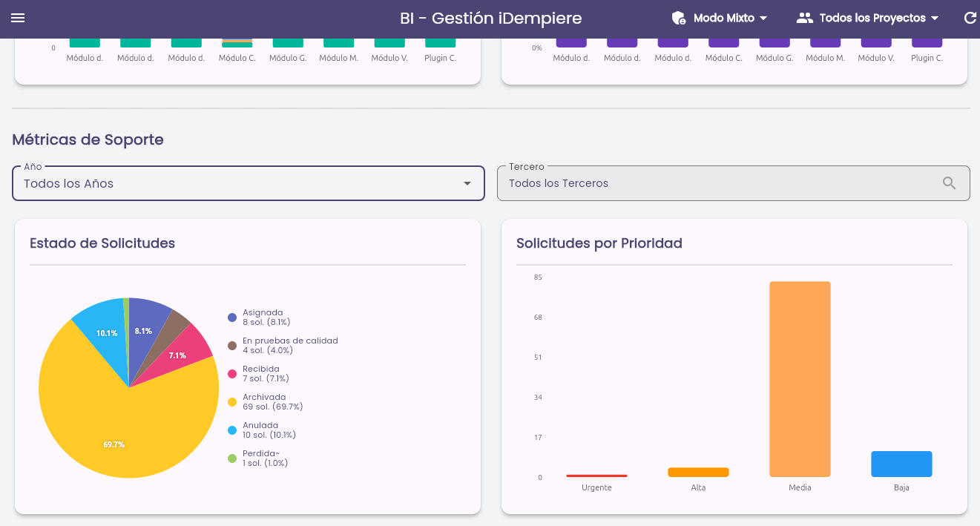This screenshot has height=526, width=980.
Task: Click the people icon beside Todos los Proyectos
Action: 804,18
